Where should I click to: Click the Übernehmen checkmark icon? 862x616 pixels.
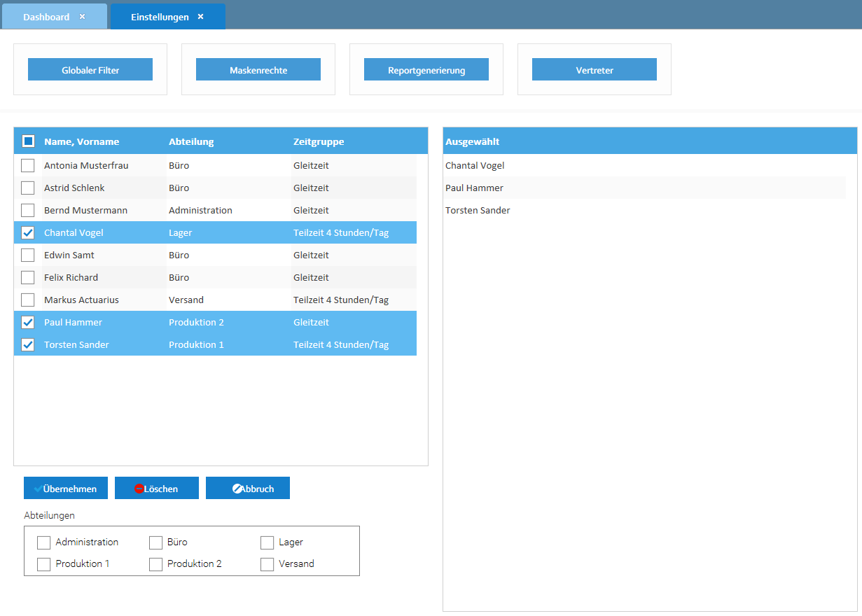pos(38,489)
